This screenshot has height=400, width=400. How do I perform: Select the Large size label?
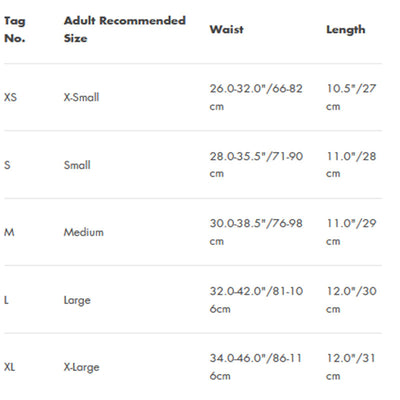(x=77, y=300)
